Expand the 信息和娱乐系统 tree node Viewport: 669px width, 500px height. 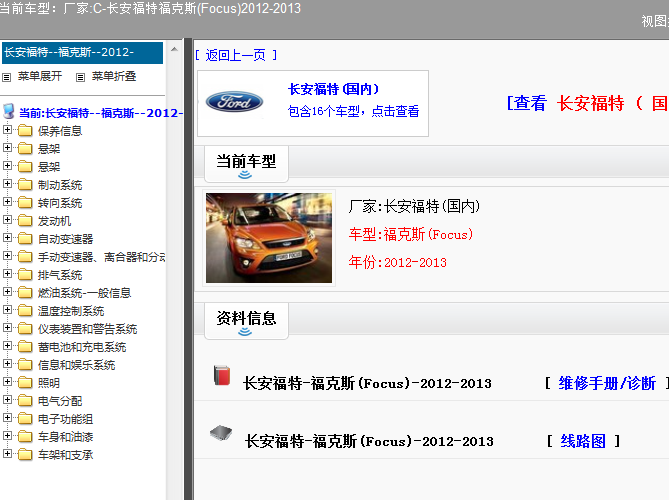7,363
